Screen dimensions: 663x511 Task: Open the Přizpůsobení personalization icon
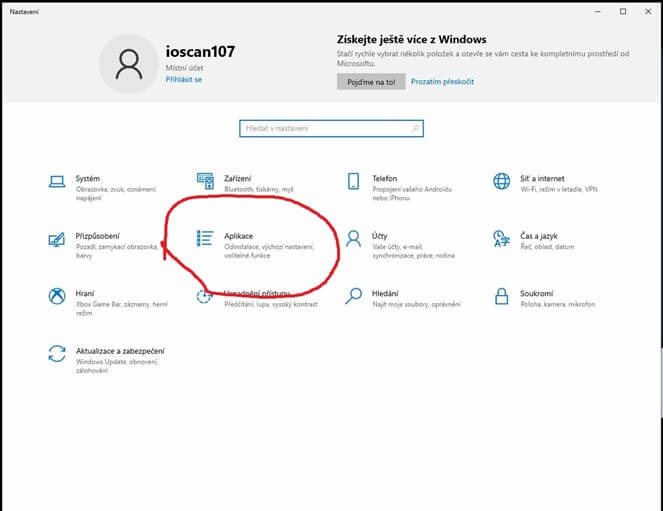[x=57, y=239]
